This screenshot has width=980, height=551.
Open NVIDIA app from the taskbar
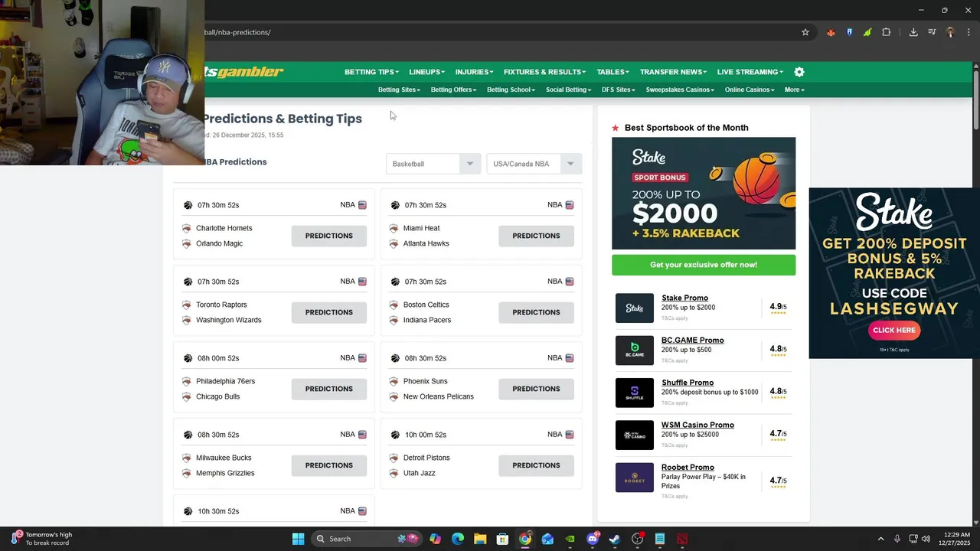(x=570, y=539)
